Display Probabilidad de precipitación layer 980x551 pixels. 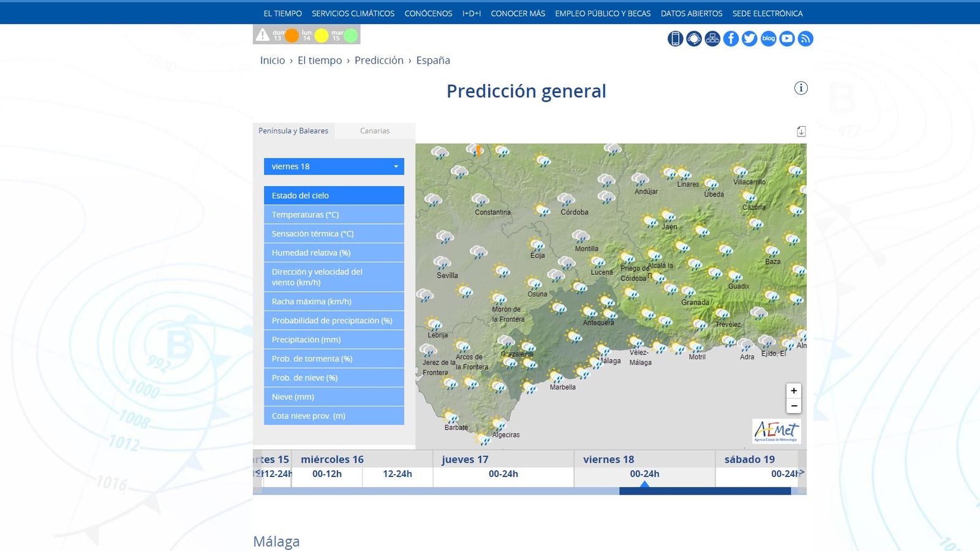pos(334,320)
